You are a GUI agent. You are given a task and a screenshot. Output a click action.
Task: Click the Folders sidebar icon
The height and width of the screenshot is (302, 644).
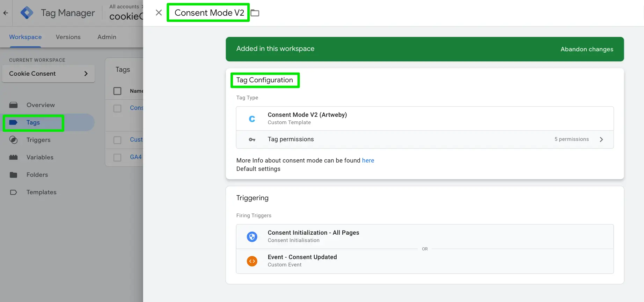13,175
